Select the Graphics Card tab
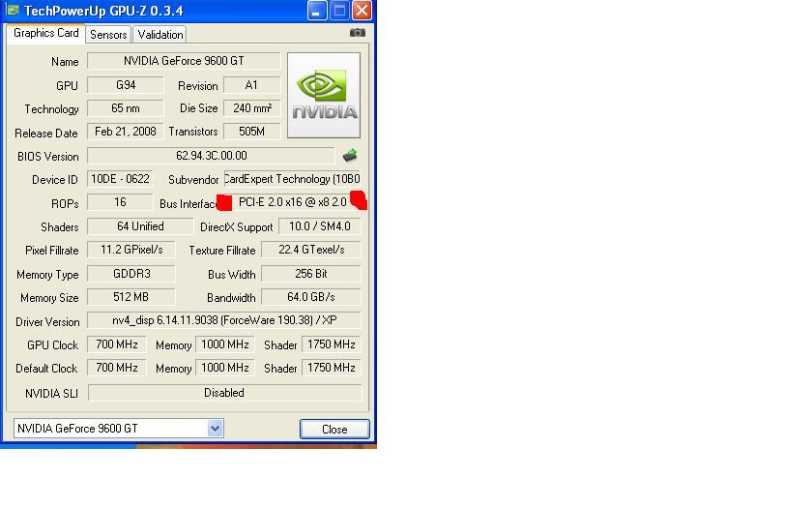 click(46, 33)
